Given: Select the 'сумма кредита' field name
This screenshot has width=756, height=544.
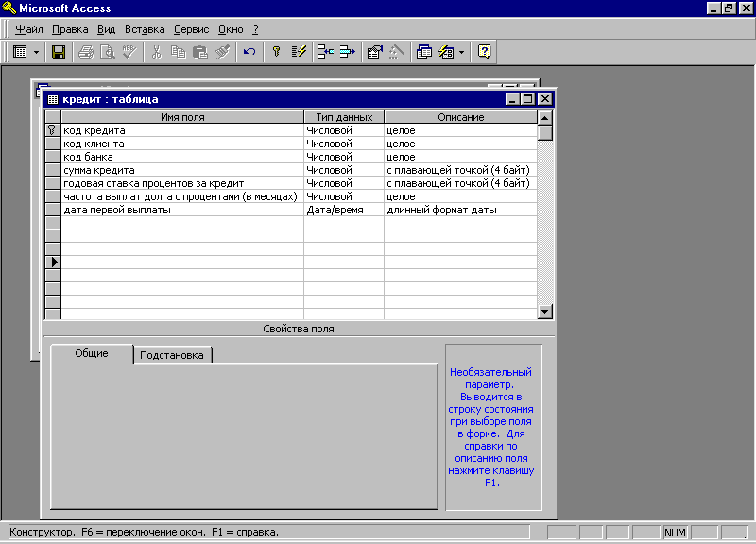Looking at the screenshot, I should coord(182,170).
